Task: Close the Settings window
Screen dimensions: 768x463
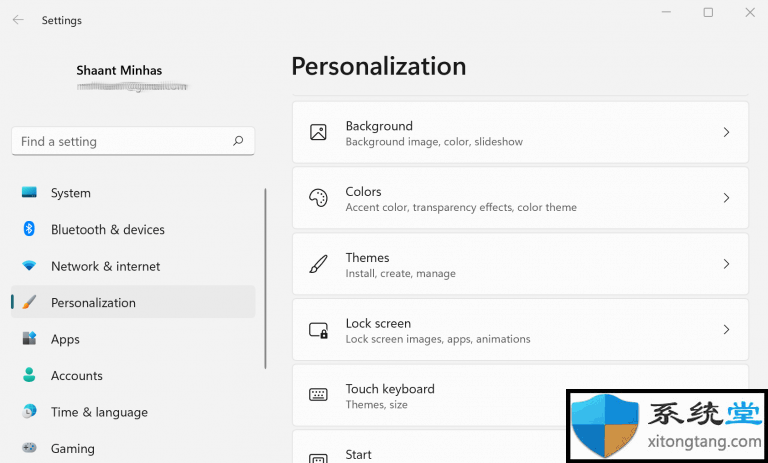Action: click(x=750, y=12)
